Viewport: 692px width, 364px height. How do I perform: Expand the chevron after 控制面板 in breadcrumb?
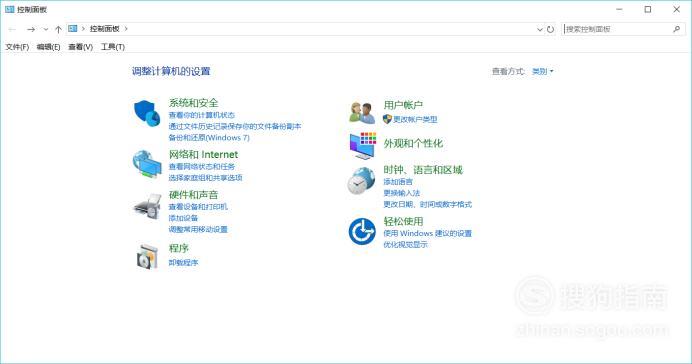click(126, 29)
